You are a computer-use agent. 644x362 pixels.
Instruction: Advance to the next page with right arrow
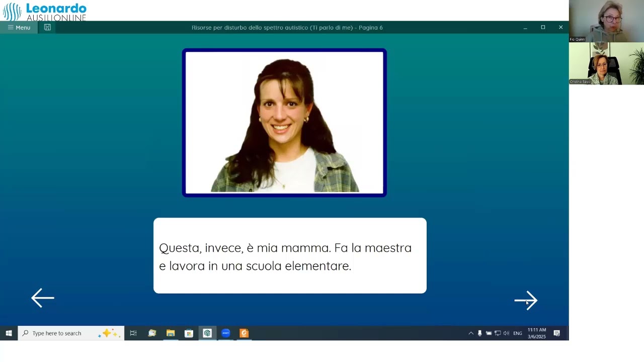[x=526, y=301]
